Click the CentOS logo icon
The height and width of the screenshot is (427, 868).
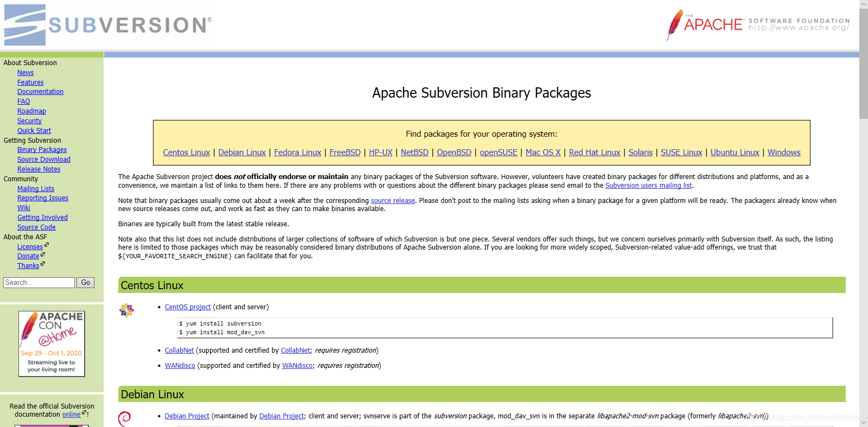tap(126, 310)
